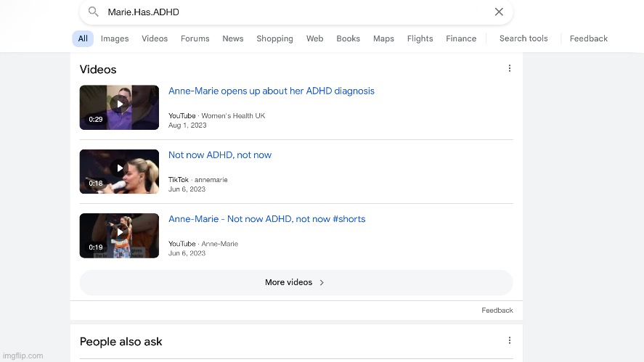Switch to Flights tab

[420, 38]
